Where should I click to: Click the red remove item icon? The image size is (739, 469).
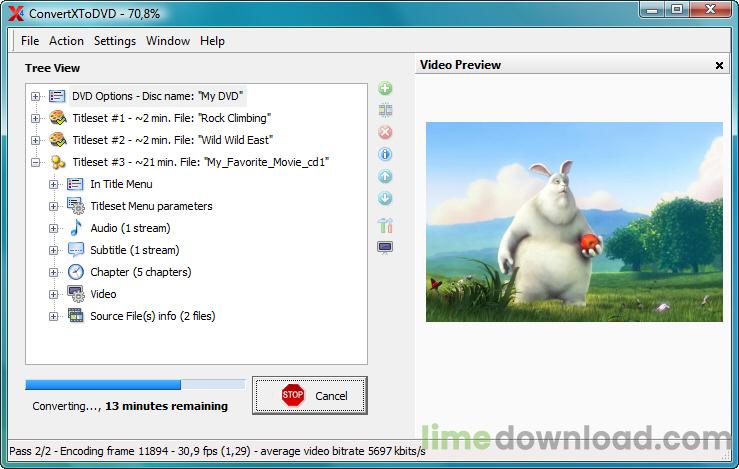click(385, 132)
